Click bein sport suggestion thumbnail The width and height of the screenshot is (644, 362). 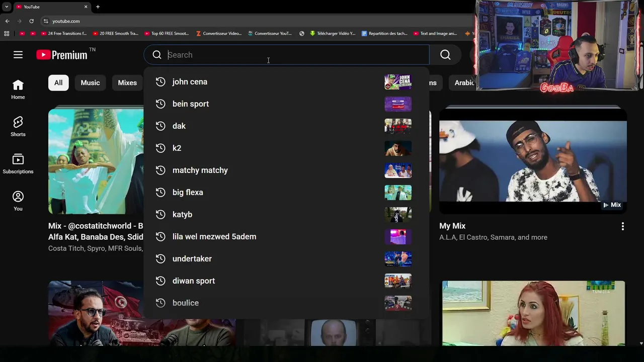coord(398,104)
